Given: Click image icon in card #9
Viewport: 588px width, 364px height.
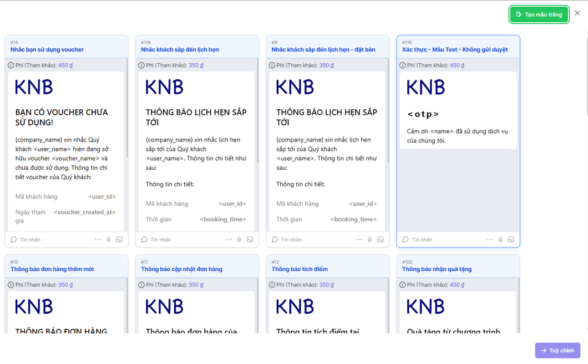Looking at the screenshot, I should (380, 239).
